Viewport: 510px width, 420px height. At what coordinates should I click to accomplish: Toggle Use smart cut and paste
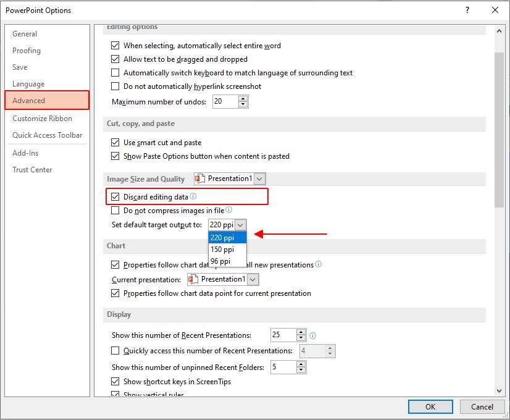pos(115,143)
